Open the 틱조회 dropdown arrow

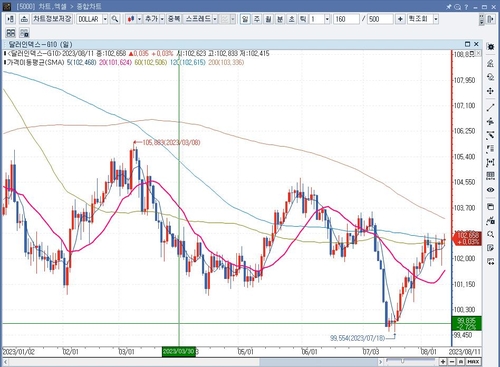(x=436, y=19)
